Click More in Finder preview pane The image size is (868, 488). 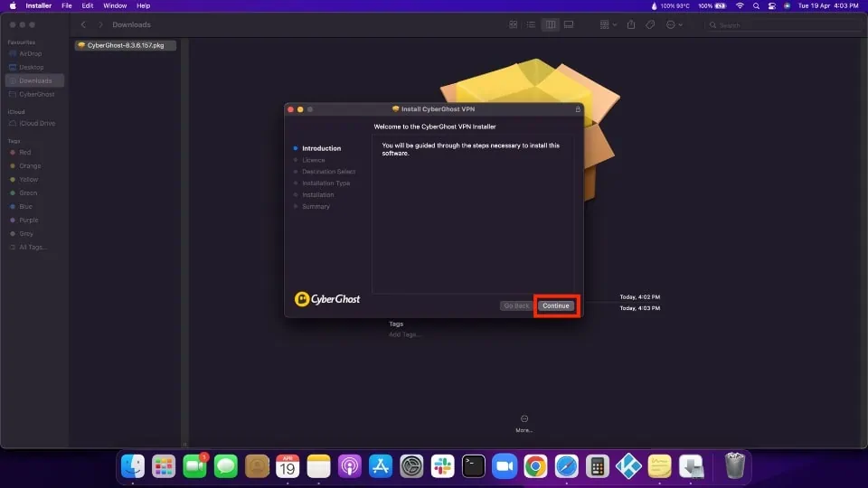(x=524, y=423)
